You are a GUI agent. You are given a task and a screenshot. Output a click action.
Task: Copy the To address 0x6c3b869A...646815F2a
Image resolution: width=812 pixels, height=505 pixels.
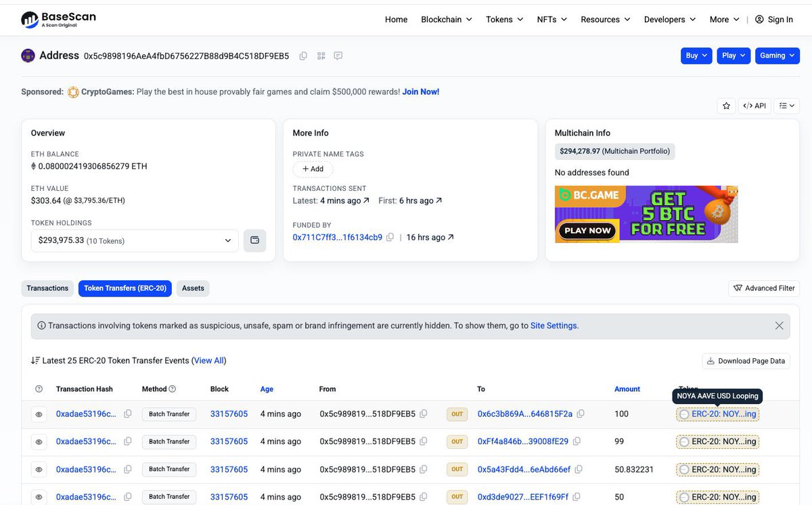click(x=581, y=414)
